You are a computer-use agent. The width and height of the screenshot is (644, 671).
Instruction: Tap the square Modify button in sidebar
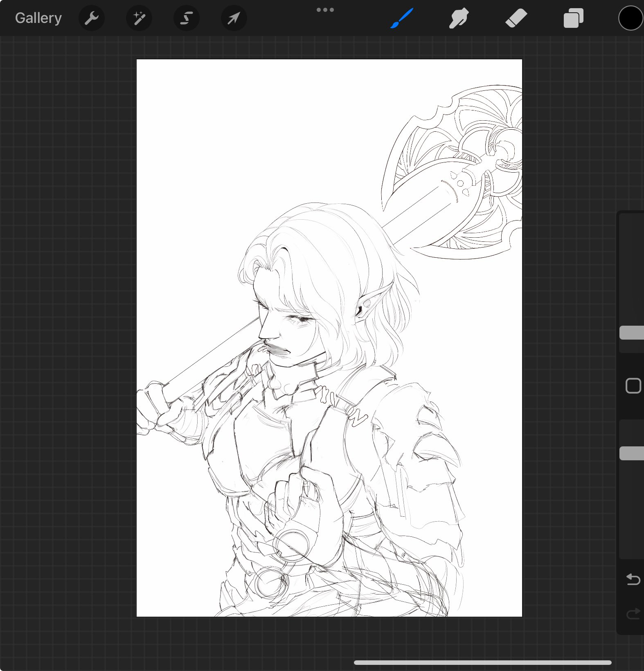[633, 386]
